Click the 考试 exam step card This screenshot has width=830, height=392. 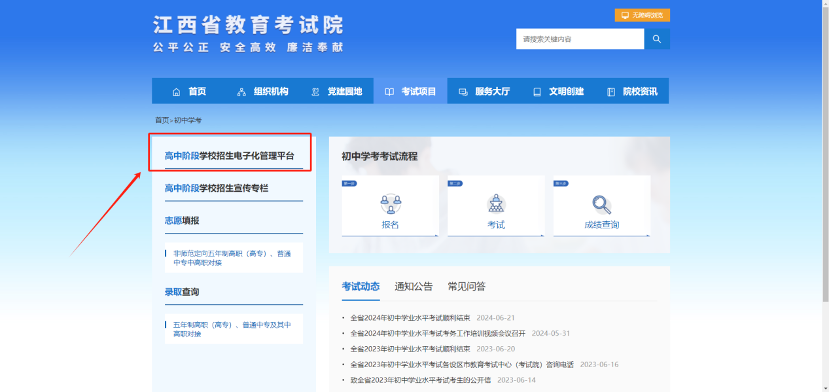(496, 206)
